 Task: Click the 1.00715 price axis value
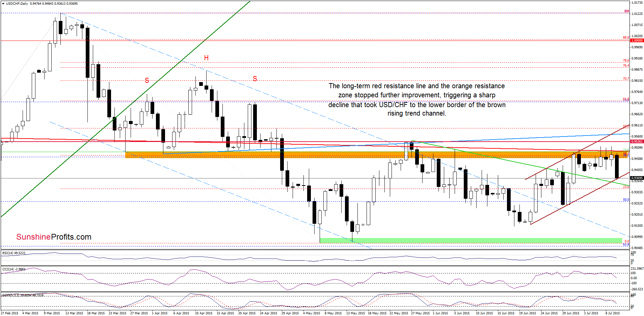(637, 25)
